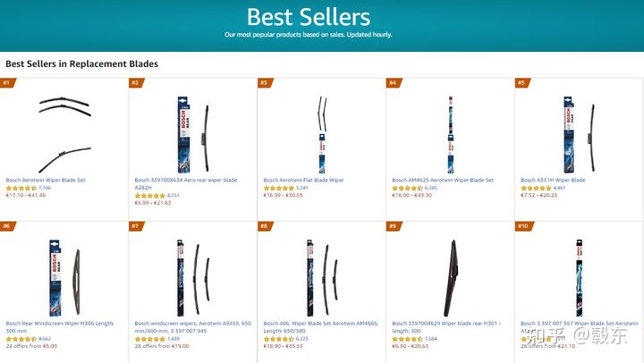Select the #2 Bosch Rear wiper product image
Image resolution: width=644 pixels, height=363 pixels.
click(193, 134)
